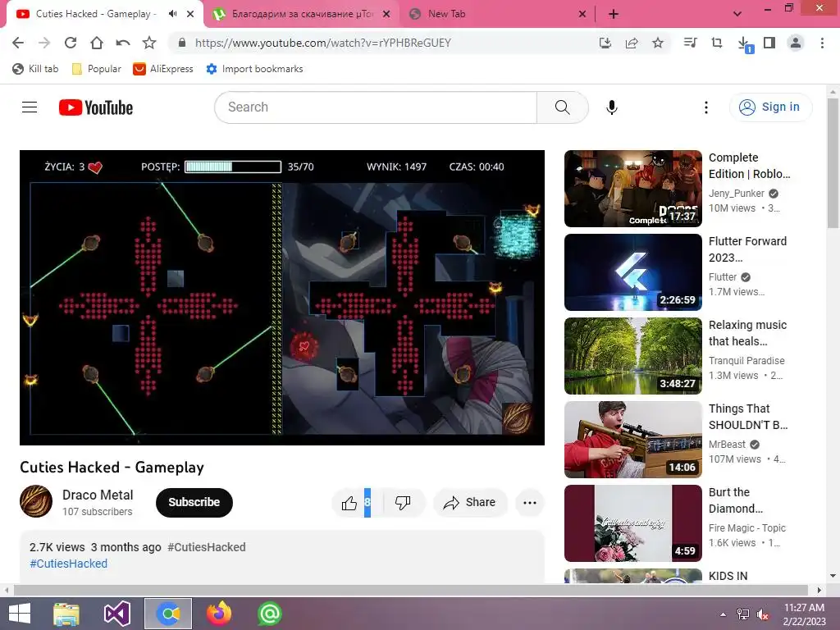Focus the YouTube search field
This screenshot has width=840, height=630.
tap(376, 107)
